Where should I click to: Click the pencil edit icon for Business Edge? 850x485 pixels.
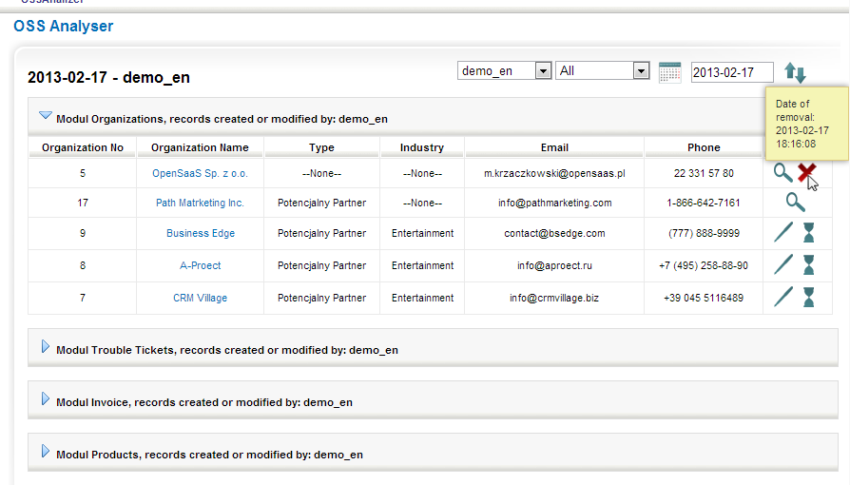click(x=783, y=232)
